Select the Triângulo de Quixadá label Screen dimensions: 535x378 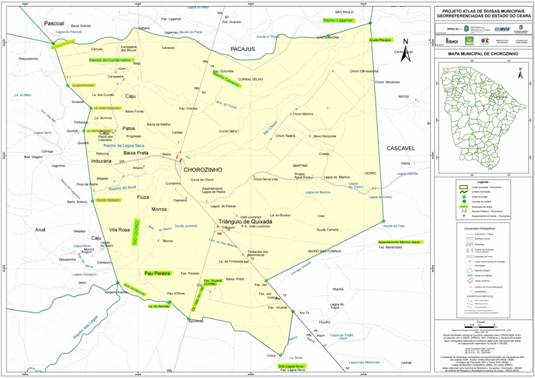pos(245,222)
